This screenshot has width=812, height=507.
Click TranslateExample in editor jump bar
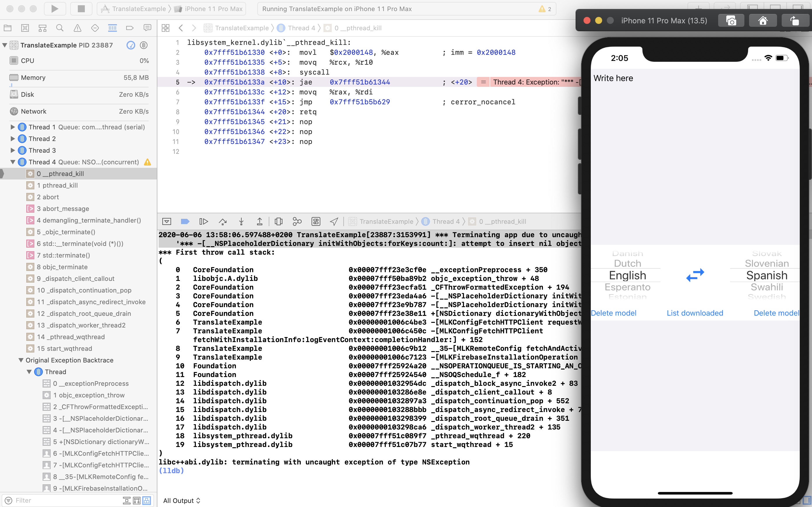(x=236, y=28)
